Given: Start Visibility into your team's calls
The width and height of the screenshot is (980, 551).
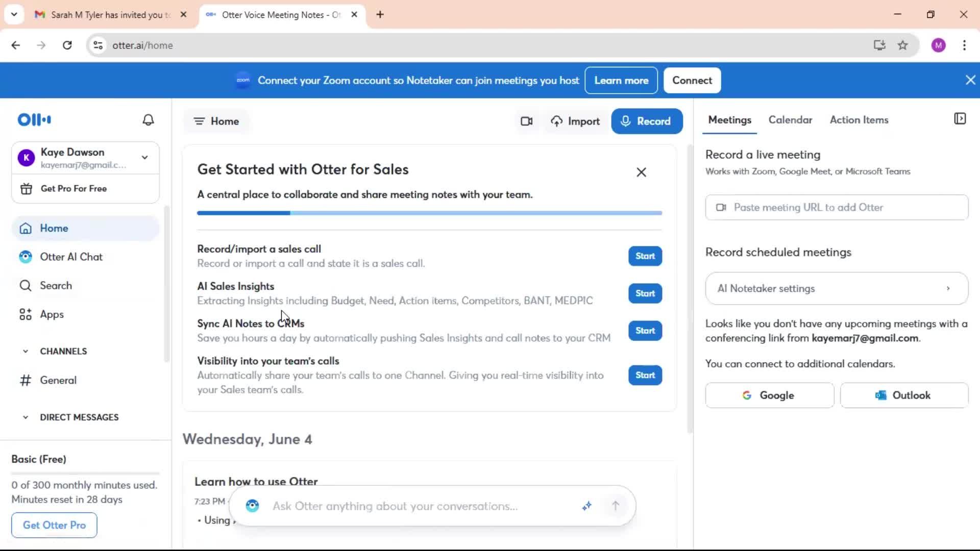Looking at the screenshot, I should (645, 375).
